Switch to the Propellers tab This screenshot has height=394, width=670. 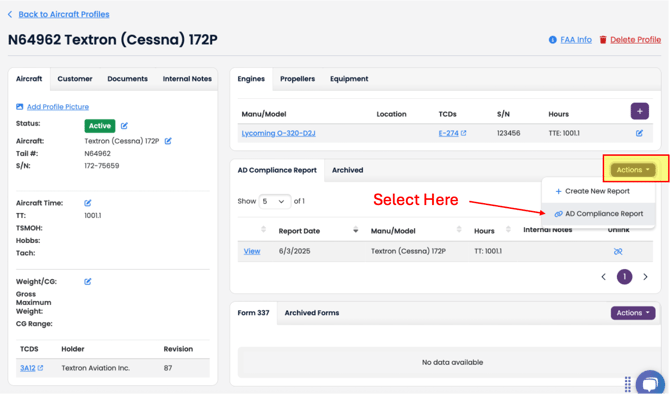point(297,79)
